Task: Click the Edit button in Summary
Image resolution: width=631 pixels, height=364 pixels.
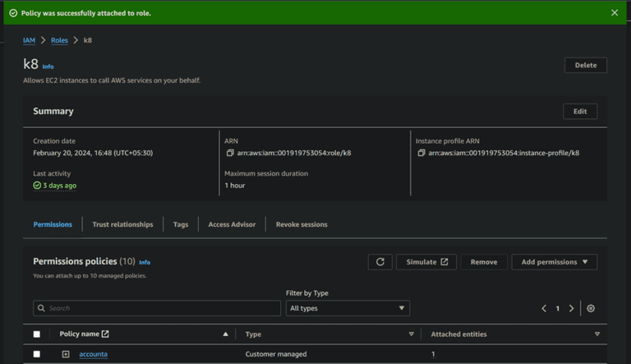Action: [580, 112]
